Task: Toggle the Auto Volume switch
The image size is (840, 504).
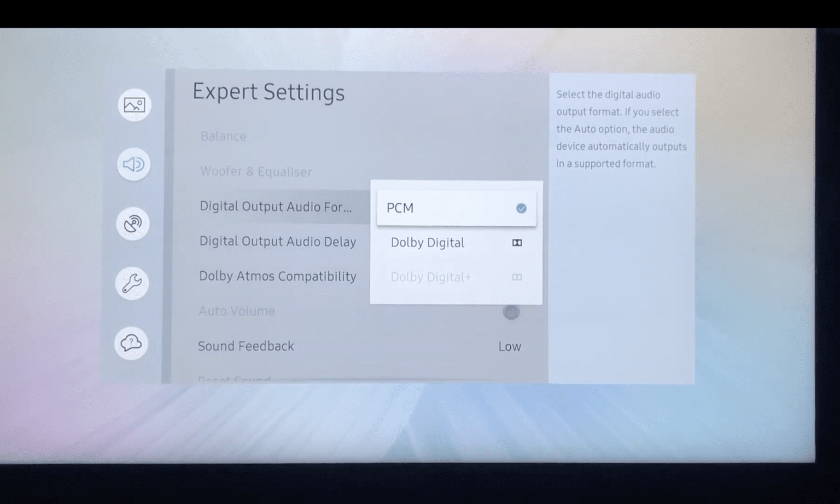Action: tap(511, 312)
